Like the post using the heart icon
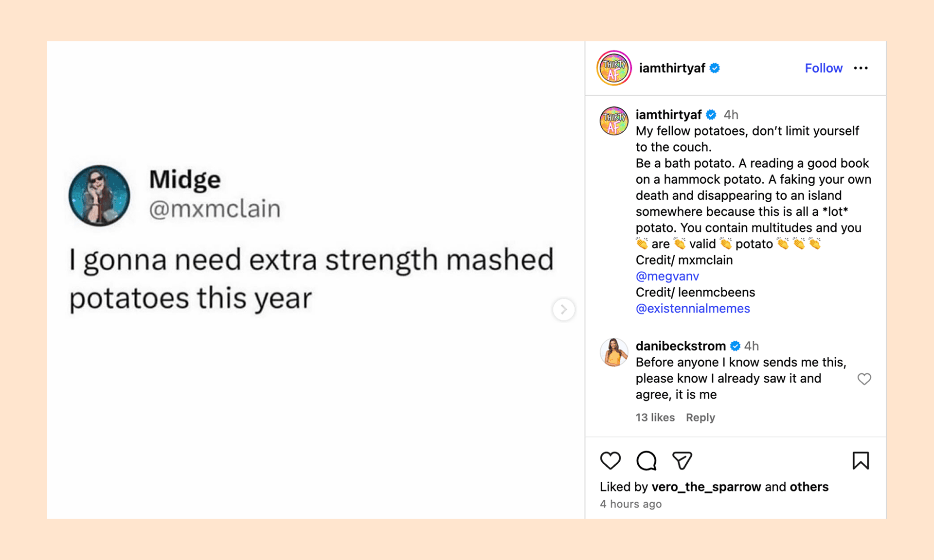The image size is (934, 560). point(611,461)
